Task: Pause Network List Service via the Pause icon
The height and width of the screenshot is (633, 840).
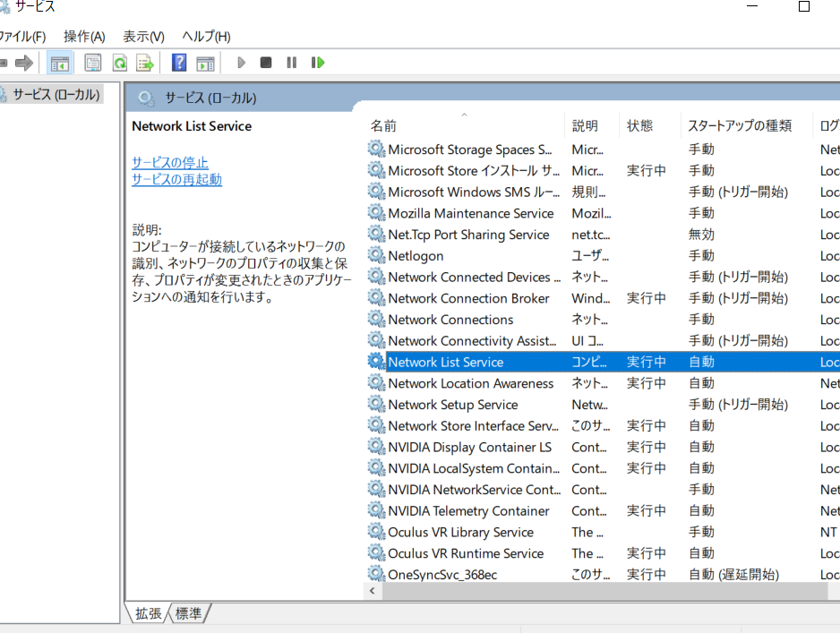Action: click(291, 62)
